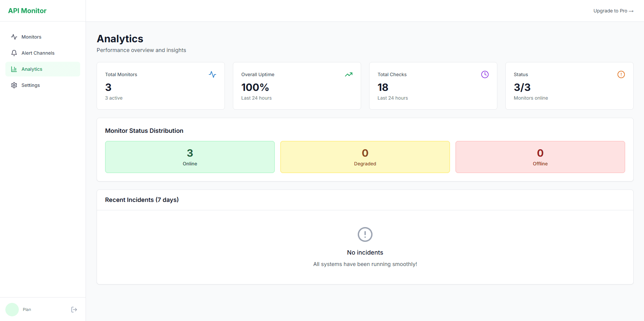Open Settings via the gear icon
The height and width of the screenshot is (321, 644).
(x=14, y=85)
